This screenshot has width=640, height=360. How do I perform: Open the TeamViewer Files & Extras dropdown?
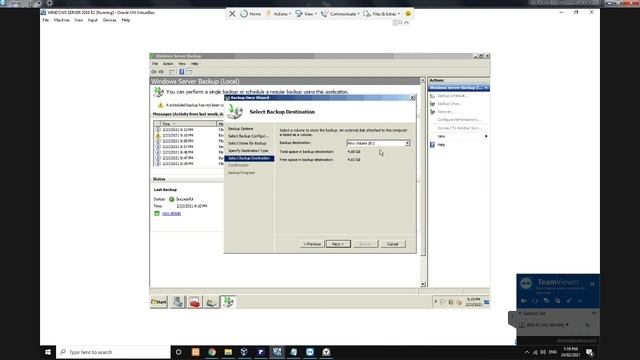pyautogui.click(x=382, y=13)
